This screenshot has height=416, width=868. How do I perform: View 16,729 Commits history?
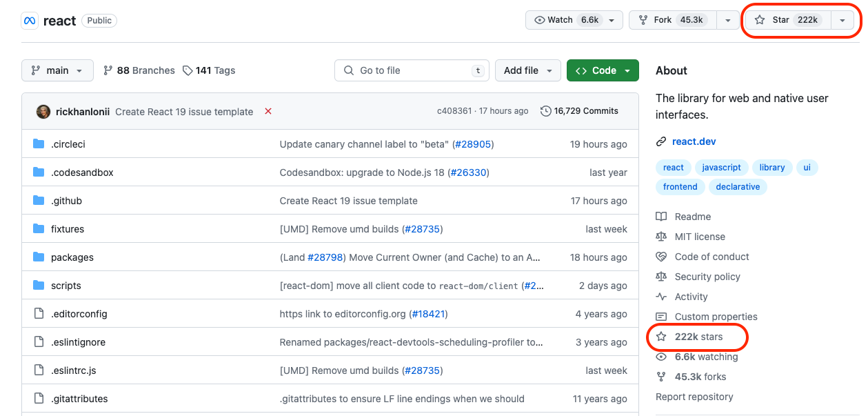(579, 111)
